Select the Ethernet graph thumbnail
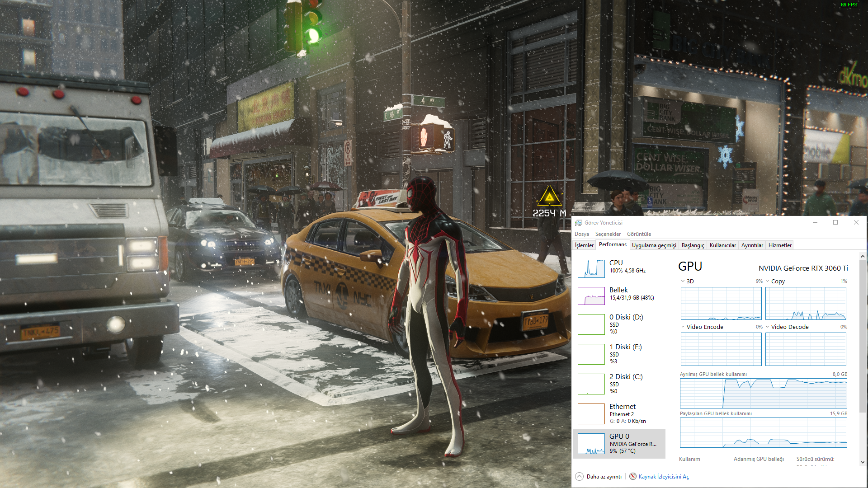This screenshot has width=868, height=488. [591, 414]
